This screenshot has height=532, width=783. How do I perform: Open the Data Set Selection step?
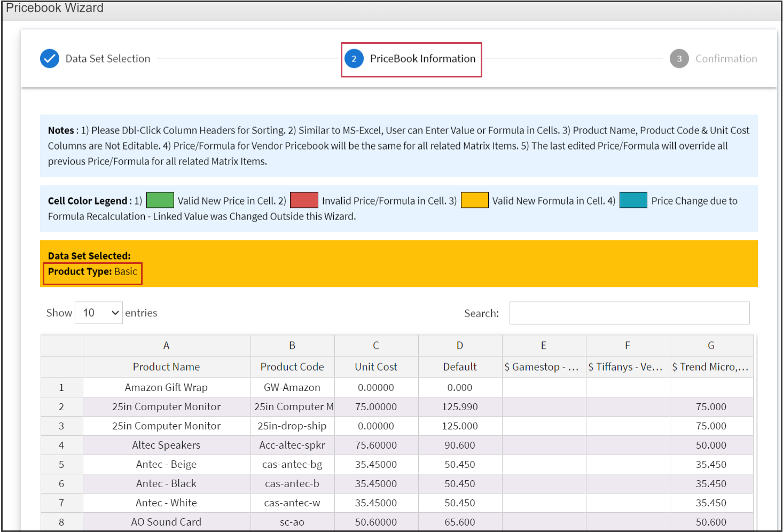[108, 59]
